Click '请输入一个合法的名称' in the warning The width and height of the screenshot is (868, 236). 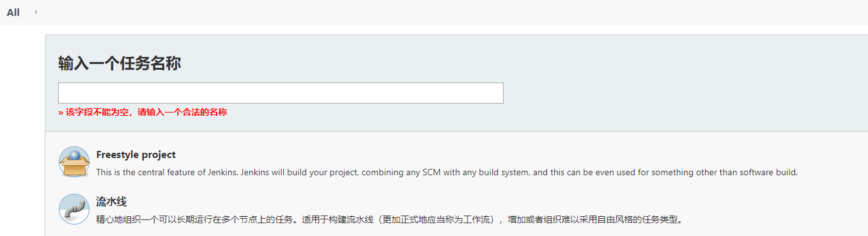(182, 113)
